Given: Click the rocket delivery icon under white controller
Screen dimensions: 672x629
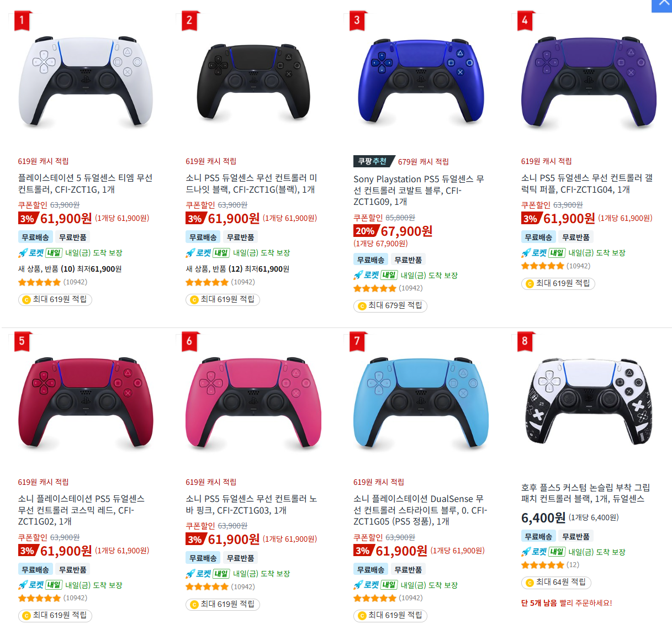Looking at the screenshot, I should point(23,253).
